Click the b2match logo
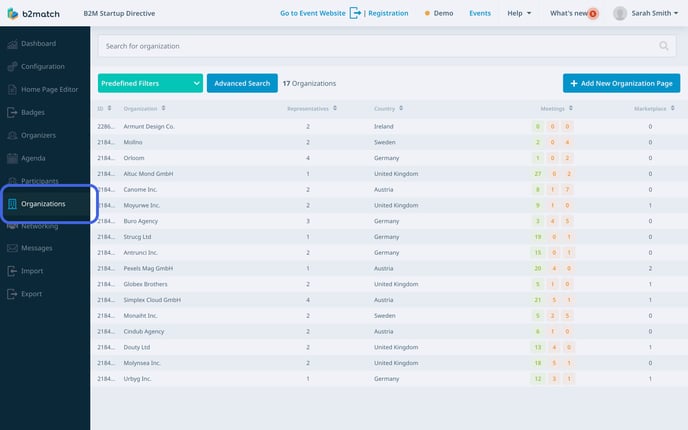This screenshot has width=688, height=430. point(33,14)
